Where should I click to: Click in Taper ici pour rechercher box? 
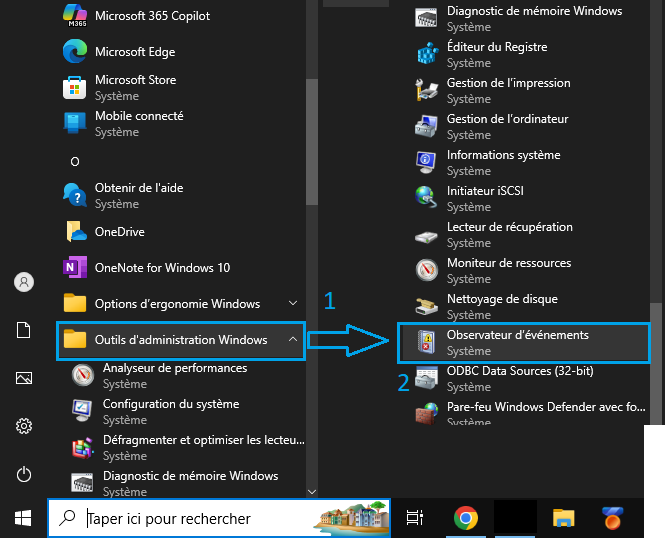coord(219,518)
